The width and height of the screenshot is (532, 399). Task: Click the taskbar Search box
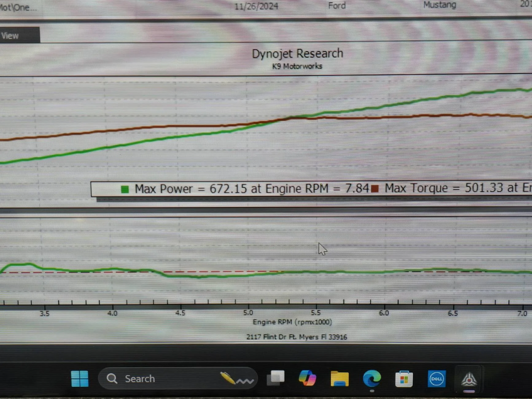tap(178, 378)
